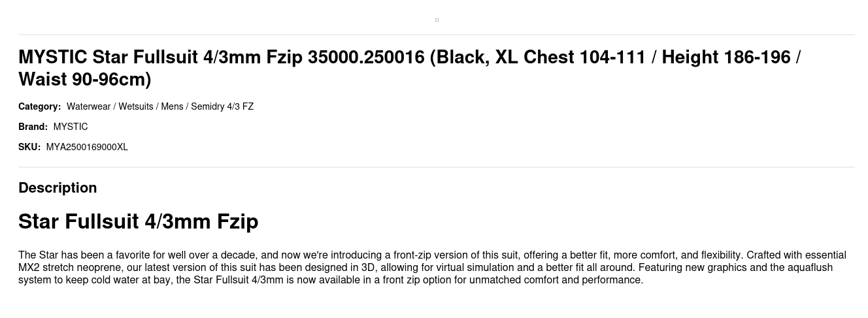Click the tiny placeholder image at top center
The height and width of the screenshot is (318, 868).
[437, 20]
